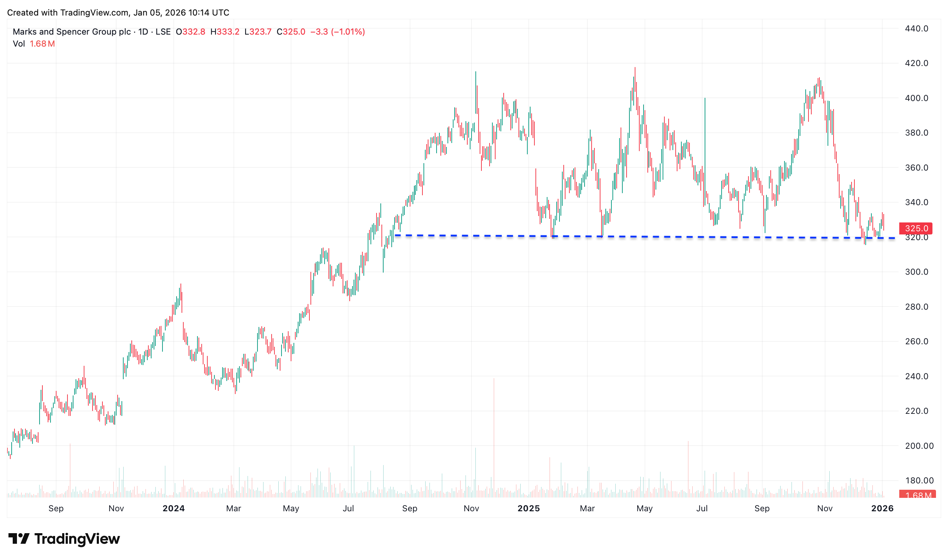
Task: Click the 2025 year label on time axis
Action: 528,508
